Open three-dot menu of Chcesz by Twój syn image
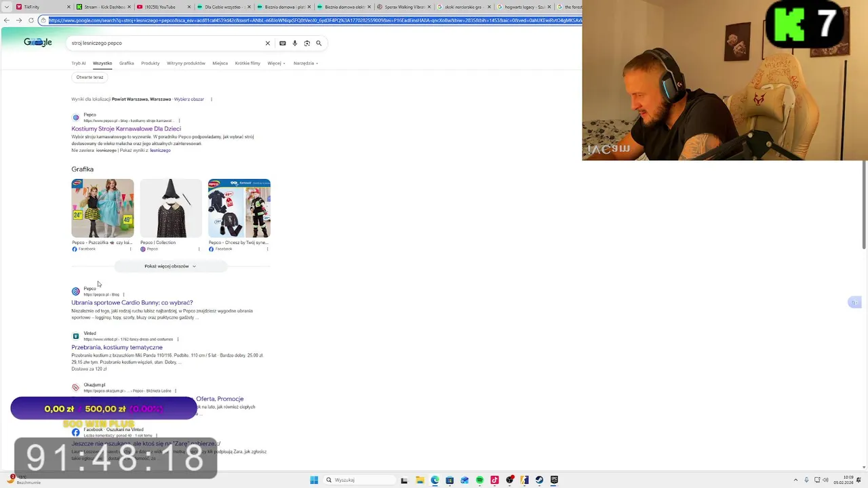The height and width of the screenshot is (488, 868). 267,249
